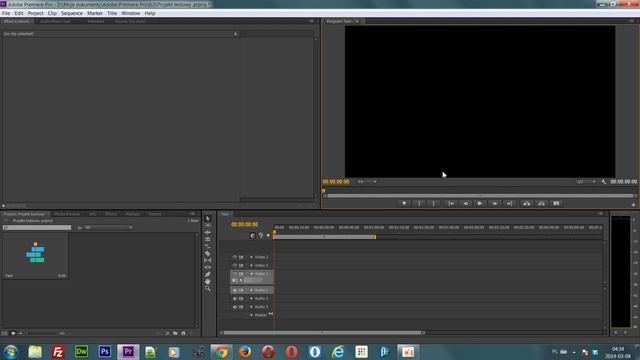Click Export Frame camera button
This screenshot has width=640, height=360.
(x=556, y=203)
